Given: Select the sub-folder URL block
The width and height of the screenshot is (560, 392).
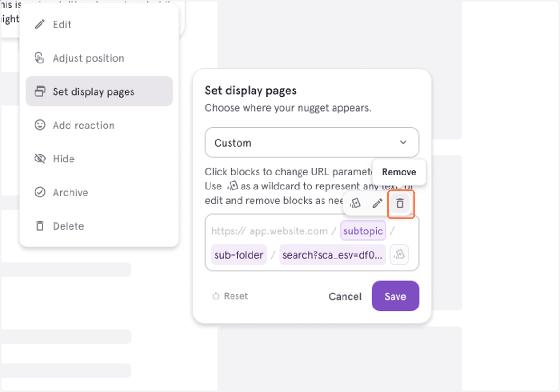Looking at the screenshot, I should [239, 255].
